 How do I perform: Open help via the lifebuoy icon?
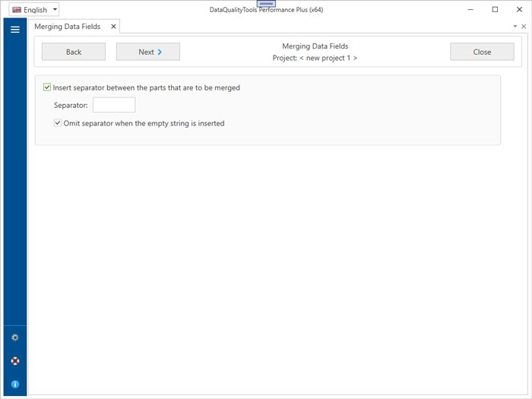pyautogui.click(x=14, y=361)
